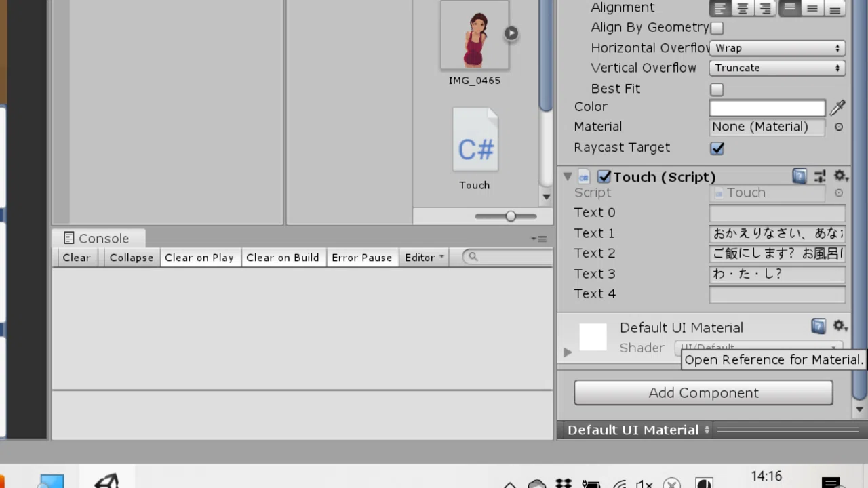The height and width of the screenshot is (488, 868).
Task: Click the Text 1 input field
Action: (x=777, y=234)
